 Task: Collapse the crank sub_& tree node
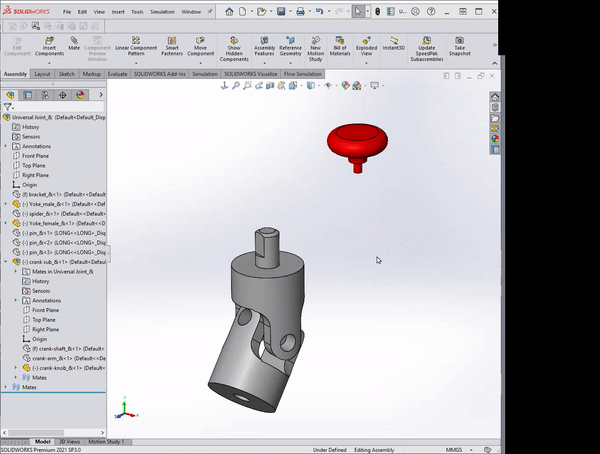pos(6,262)
